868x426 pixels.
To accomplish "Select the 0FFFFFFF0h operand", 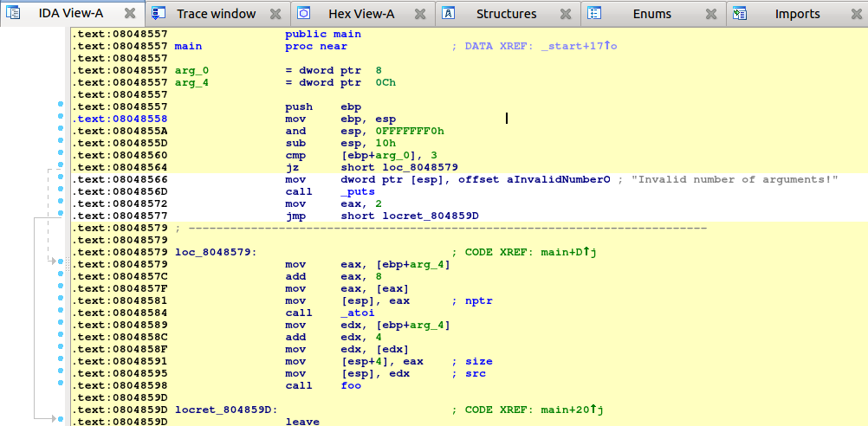I will (410, 131).
